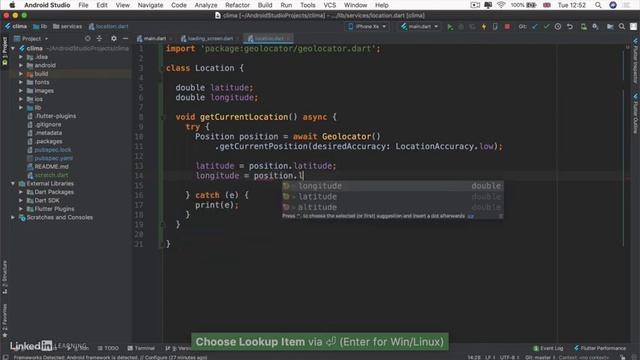Click the SDK manager icon in toolbar
Screen dimensions: 640x360
click(596, 27)
